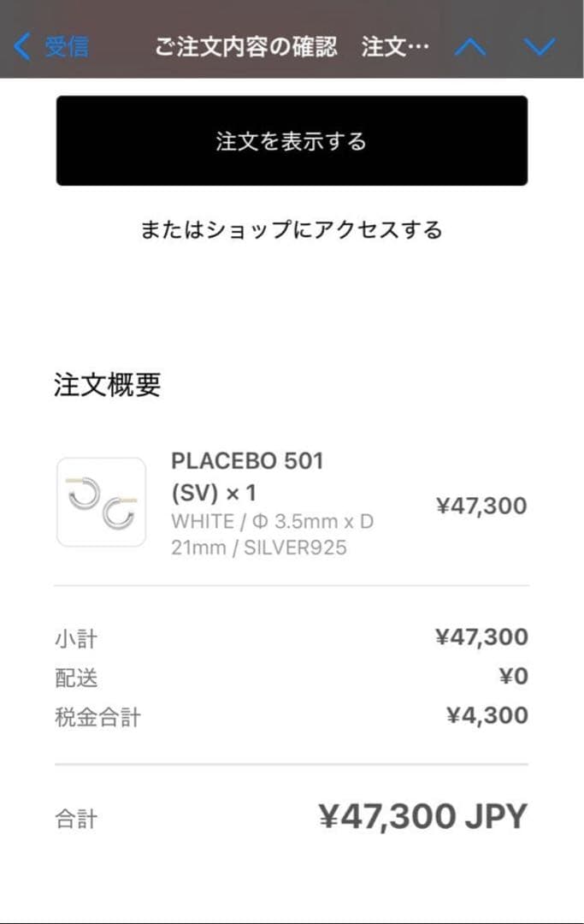Tap the left-pointing navigation arrow icon

[x=21, y=45]
